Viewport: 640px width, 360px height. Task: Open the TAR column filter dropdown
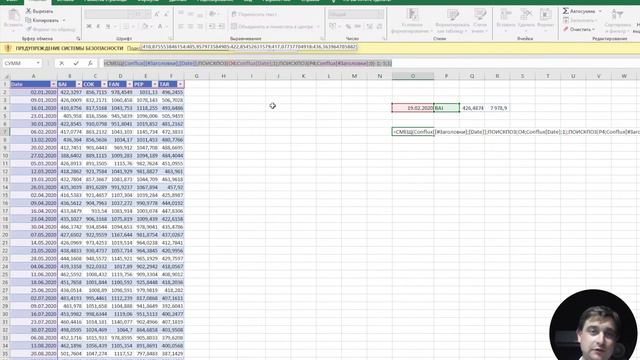pos(180,84)
